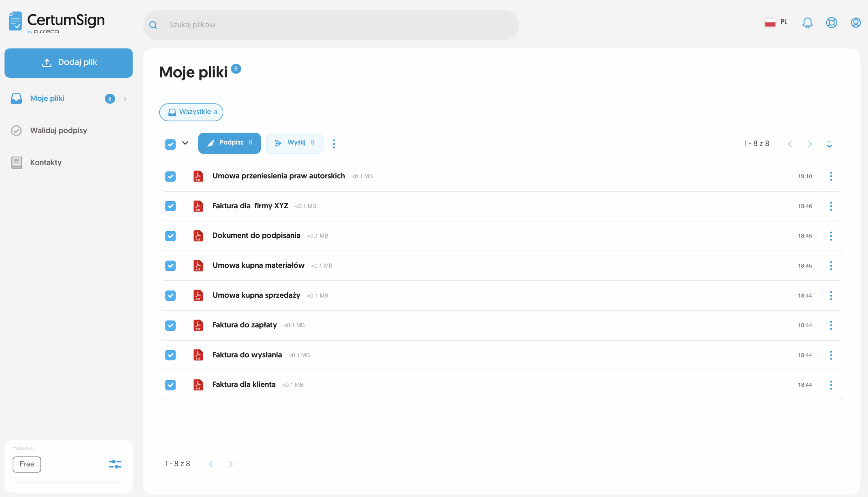The width and height of the screenshot is (868, 497).
Task: Open the help/support icon next to notifications
Action: coord(831,22)
